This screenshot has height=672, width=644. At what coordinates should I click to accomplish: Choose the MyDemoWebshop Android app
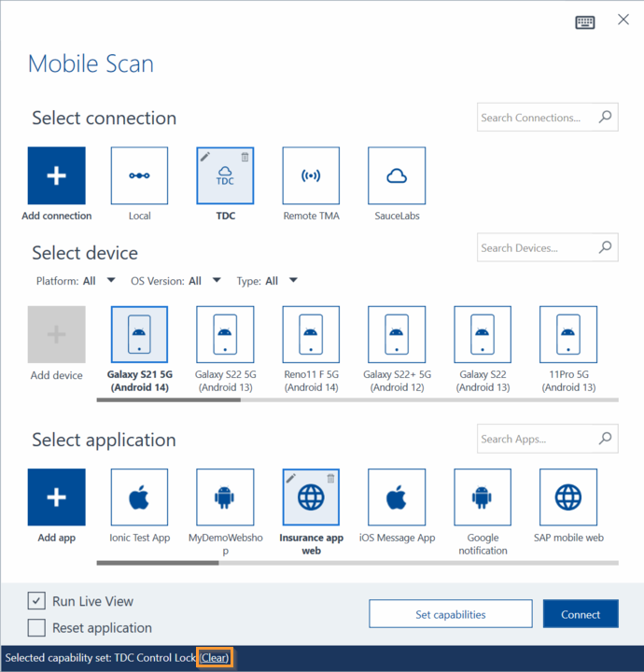coord(225,497)
